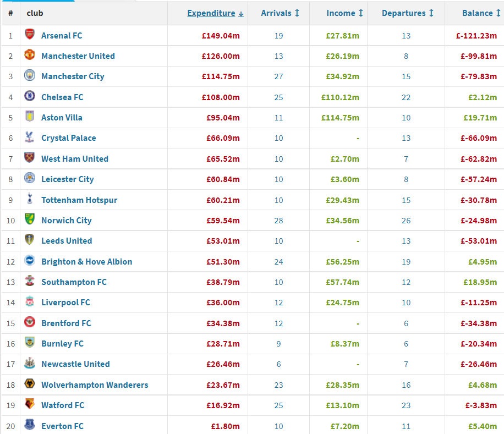Open the Brighton & Hove Albion link
Image resolution: width=504 pixels, height=434 pixels.
(87, 262)
